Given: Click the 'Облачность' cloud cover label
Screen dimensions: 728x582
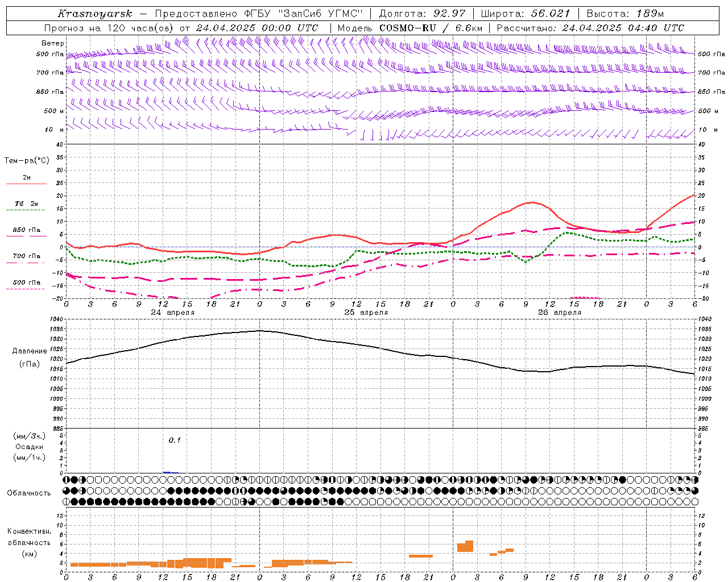Looking at the screenshot, I should pos(30,493).
